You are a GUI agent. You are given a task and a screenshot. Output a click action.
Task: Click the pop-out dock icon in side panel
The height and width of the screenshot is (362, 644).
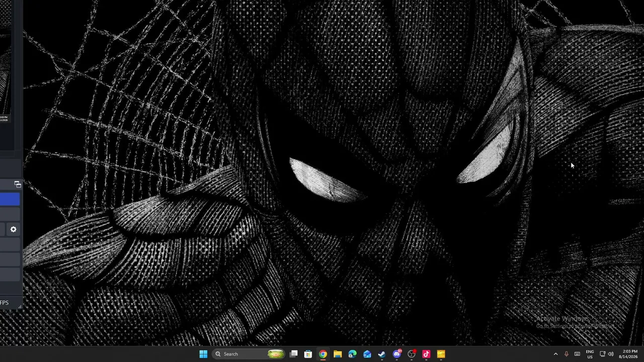coord(18,185)
